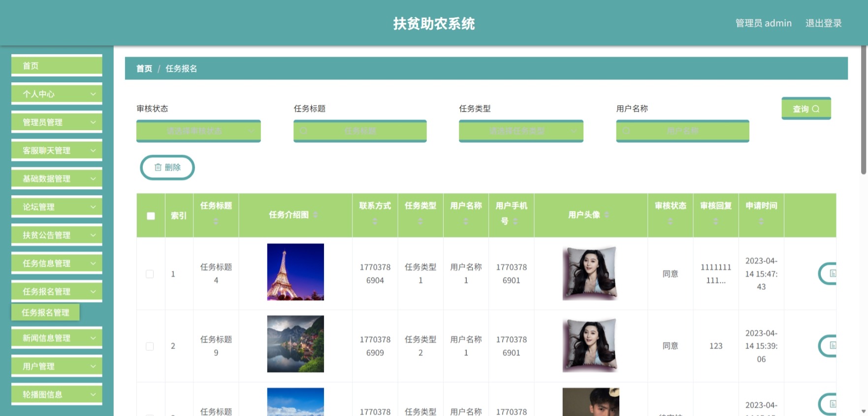
Task: Click 退出登录 to log out
Action: click(823, 23)
